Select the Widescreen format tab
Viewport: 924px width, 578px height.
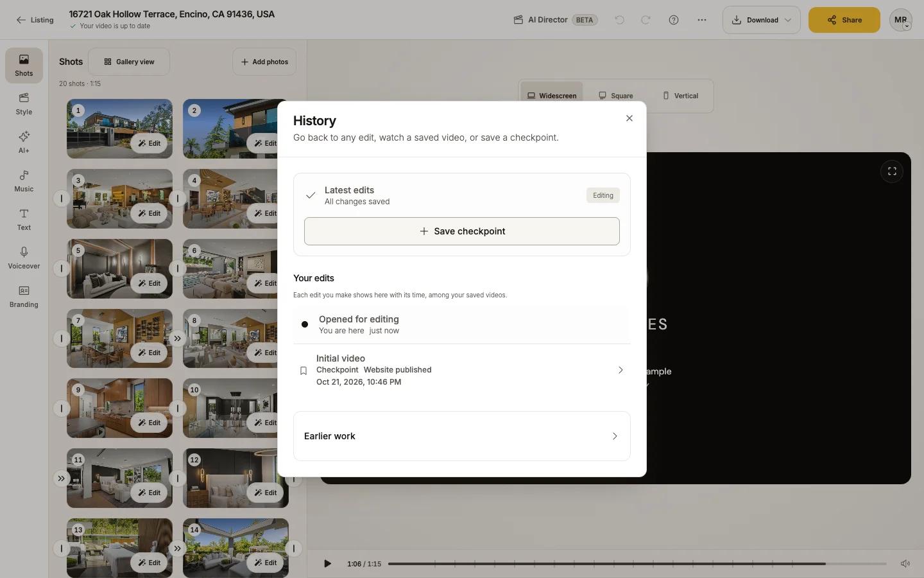click(x=552, y=96)
